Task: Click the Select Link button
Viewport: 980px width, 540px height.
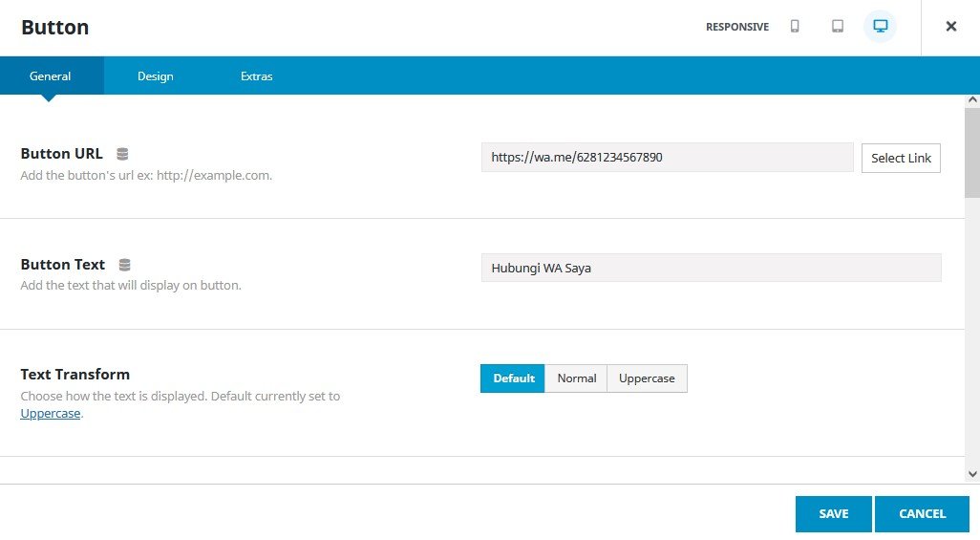Action: (900, 158)
